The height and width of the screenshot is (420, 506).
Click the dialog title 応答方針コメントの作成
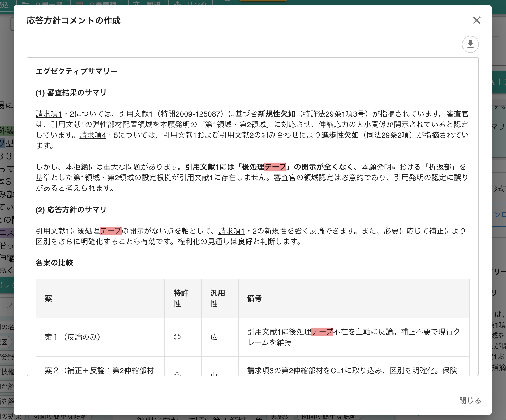[74, 20]
